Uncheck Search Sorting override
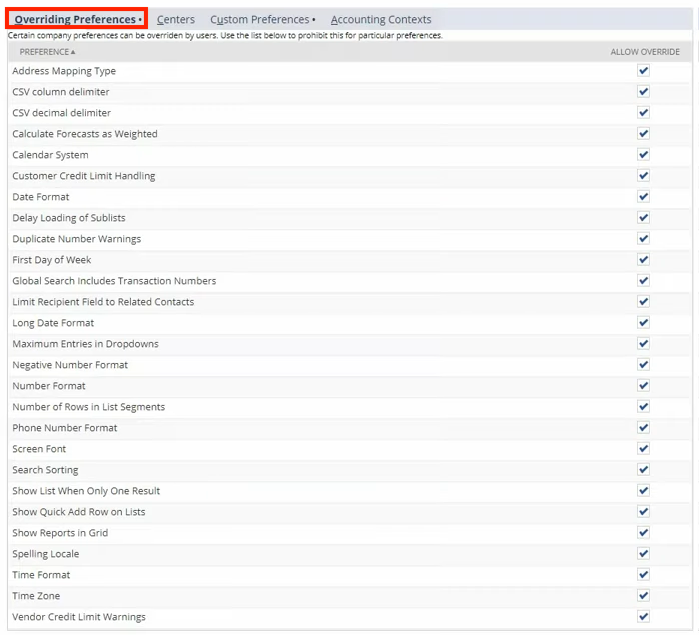The width and height of the screenshot is (699, 635). click(643, 469)
